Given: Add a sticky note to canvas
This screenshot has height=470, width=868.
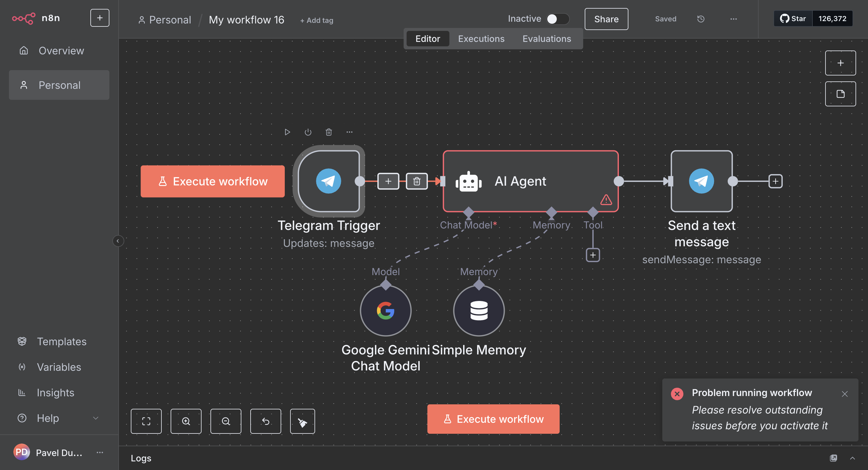Looking at the screenshot, I should pyautogui.click(x=840, y=94).
